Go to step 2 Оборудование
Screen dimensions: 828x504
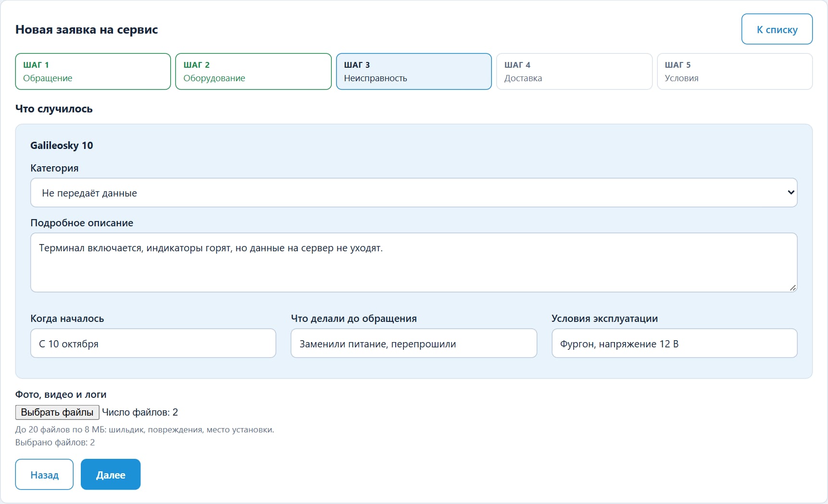point(253,71)
